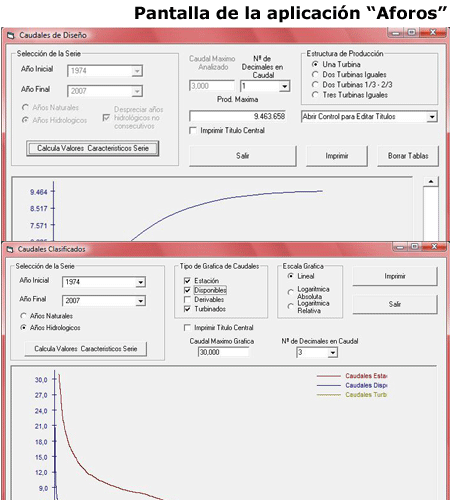Click the Caudal Maximo Grafica input field
Image resolution: width=450 pixels, height=500 pixels.
(223, 352)
